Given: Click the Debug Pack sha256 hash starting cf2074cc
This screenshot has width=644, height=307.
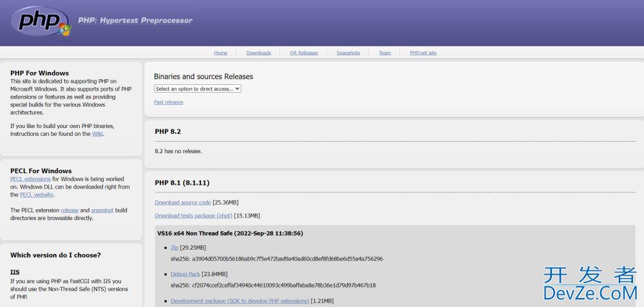Looking at the screenshot, I should tap(284, 285).
